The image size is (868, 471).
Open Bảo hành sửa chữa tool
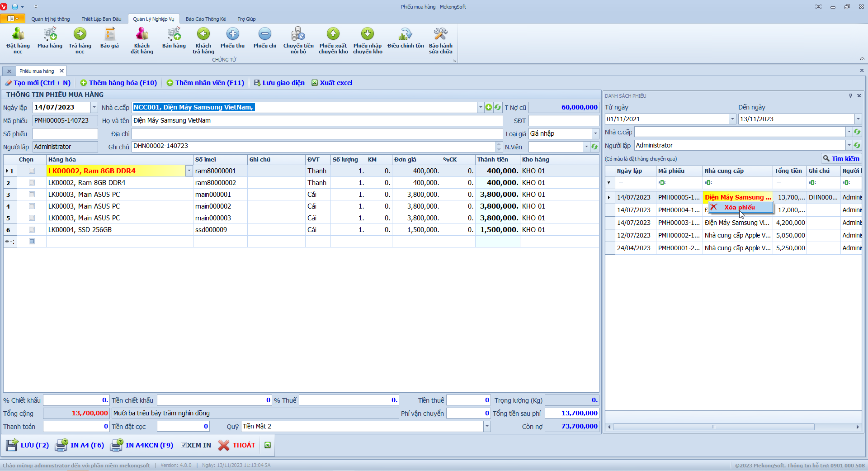coord(440,40)
